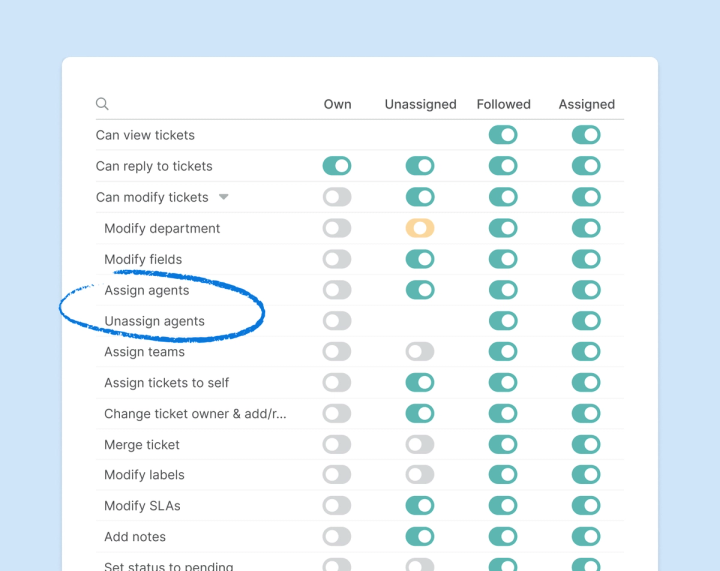Collapse the Can modify tickets arrow
720x571 pixels.
tap(224, 197)
